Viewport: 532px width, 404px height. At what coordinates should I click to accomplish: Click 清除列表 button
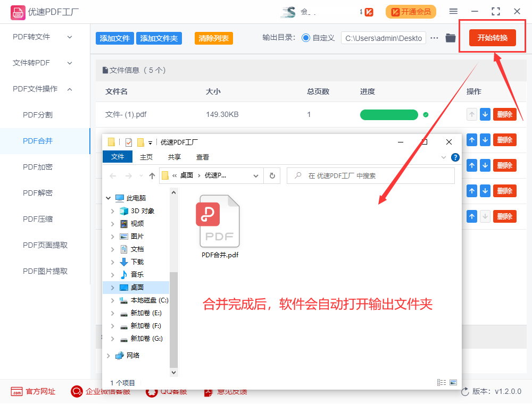[213, 38]
